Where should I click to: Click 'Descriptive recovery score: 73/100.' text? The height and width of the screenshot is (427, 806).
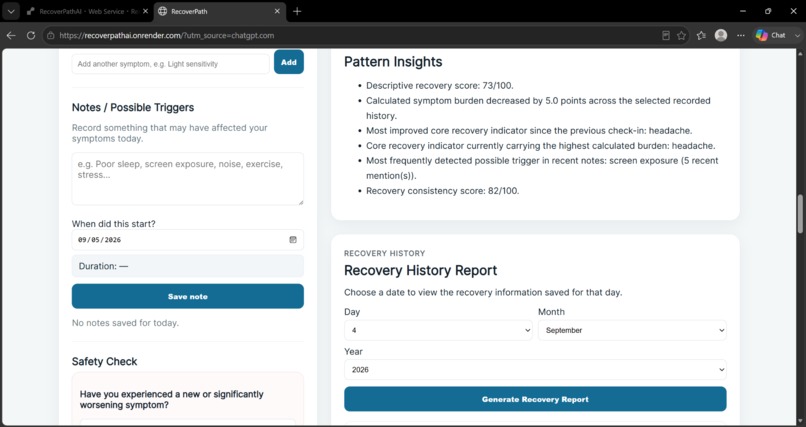[439, 86]
